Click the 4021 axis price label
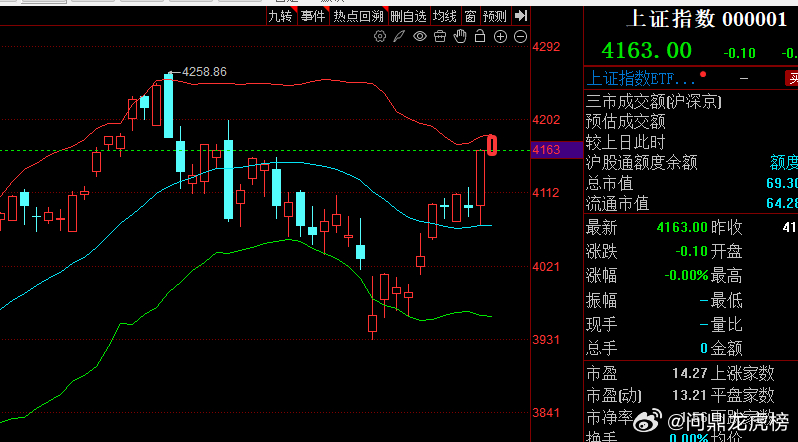Screen dimensions: 798x442 pos(546,266)
